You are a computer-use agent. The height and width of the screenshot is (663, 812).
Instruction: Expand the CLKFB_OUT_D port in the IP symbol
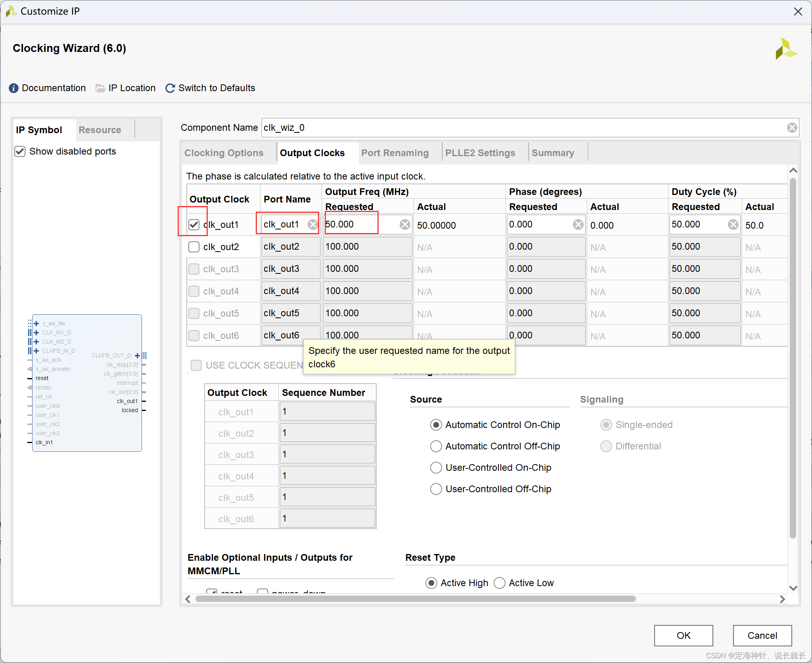[137, 355]
